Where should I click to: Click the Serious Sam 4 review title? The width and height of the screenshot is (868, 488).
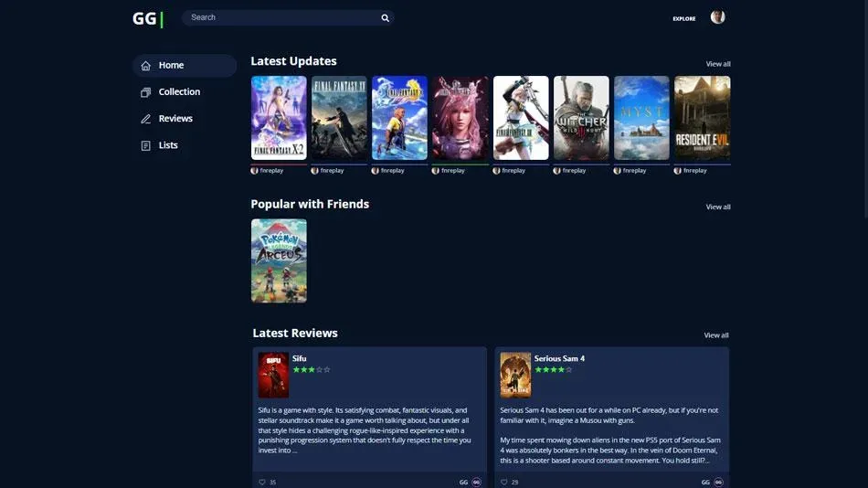[559, 358]
